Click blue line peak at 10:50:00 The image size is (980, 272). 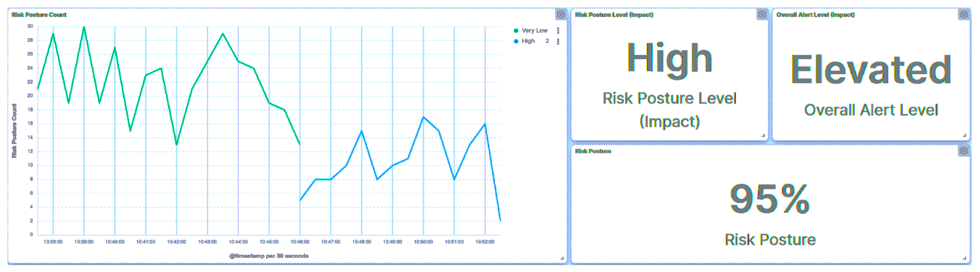click(x=423, y=117)
